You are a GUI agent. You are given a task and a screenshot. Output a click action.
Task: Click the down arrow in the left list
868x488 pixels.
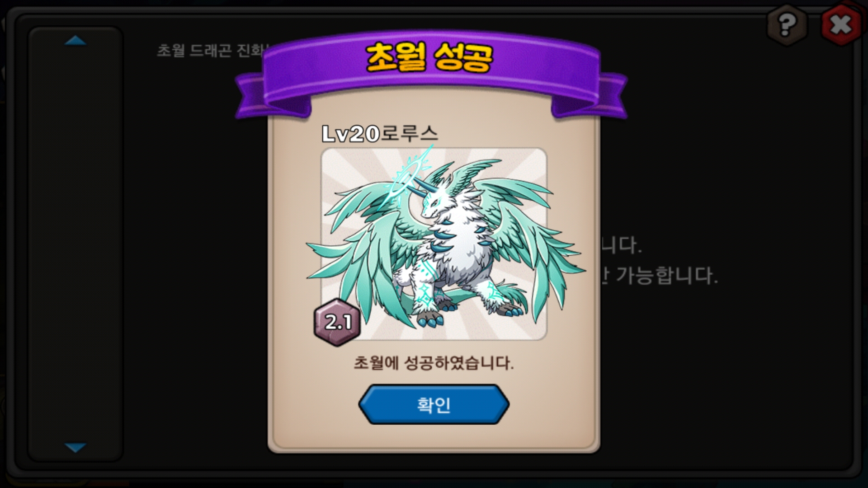click(75, 448)
